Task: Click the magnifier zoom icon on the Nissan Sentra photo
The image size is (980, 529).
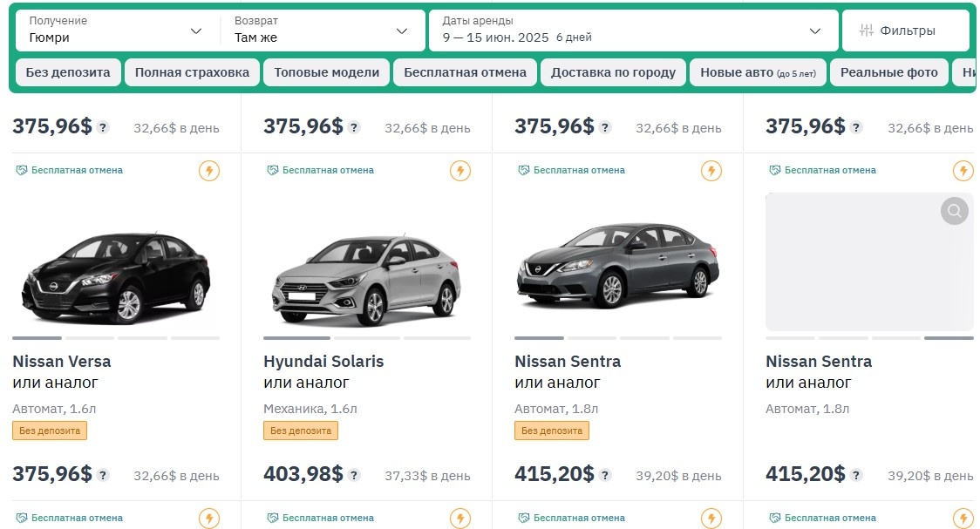Action: pos(953,211)
